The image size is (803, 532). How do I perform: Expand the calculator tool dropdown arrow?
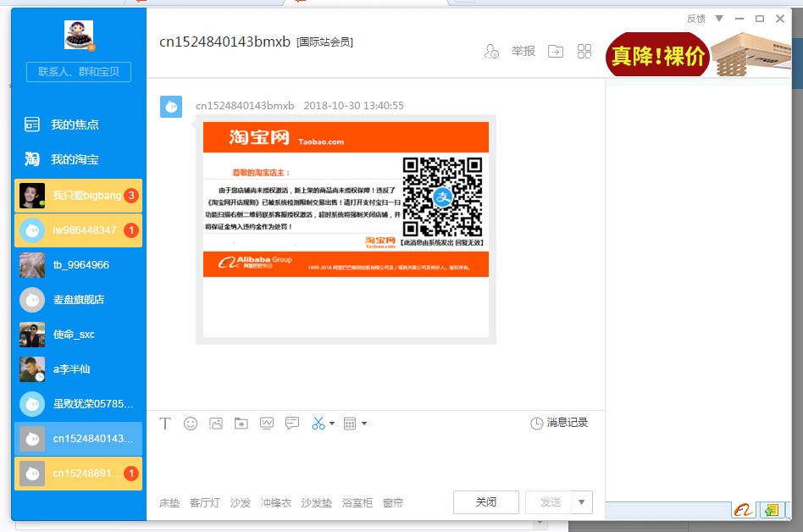[364, 424]
